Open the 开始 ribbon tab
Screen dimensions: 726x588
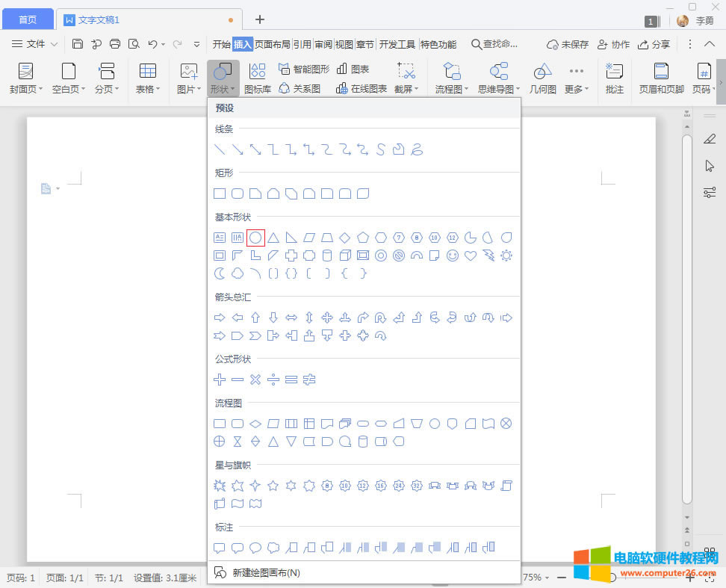click(221, 44)
